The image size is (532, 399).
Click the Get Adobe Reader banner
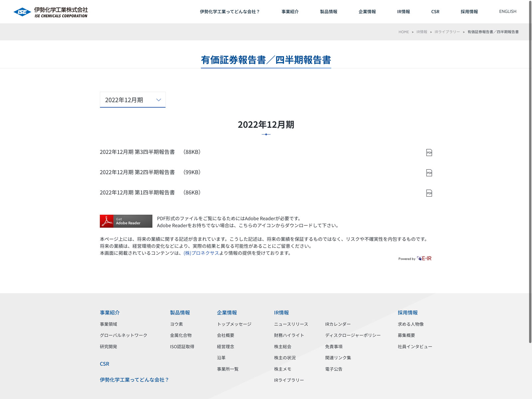tap(126, 221)
